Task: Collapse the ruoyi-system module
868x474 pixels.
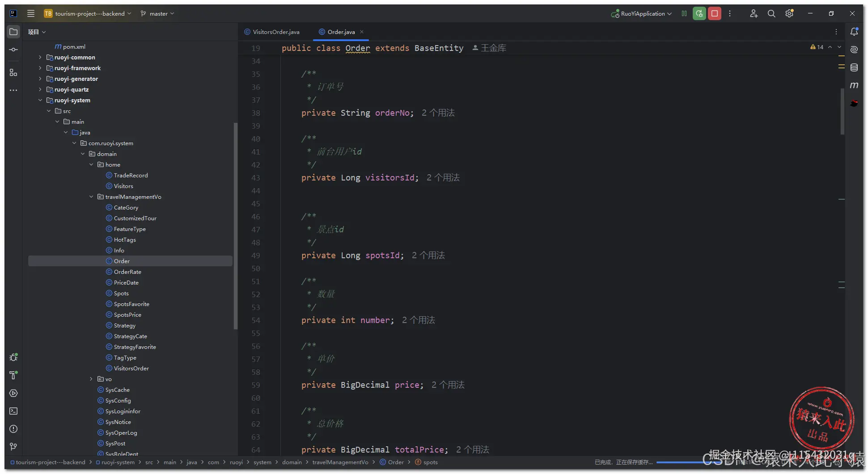Action: tap(40, 100)
